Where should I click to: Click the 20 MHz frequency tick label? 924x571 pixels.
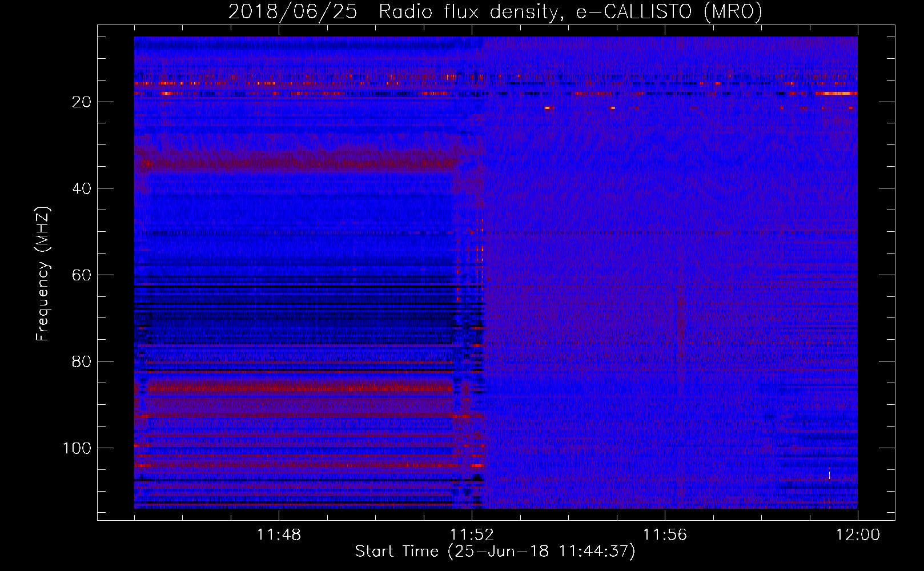coord(82,102)
